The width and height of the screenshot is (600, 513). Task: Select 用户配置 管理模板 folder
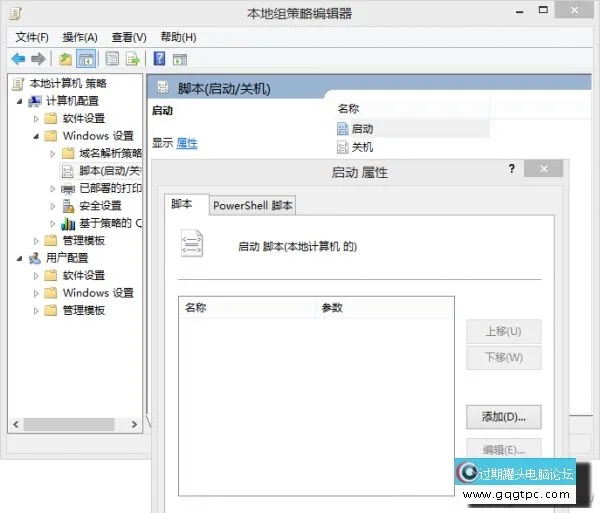(x=51, y=310)
